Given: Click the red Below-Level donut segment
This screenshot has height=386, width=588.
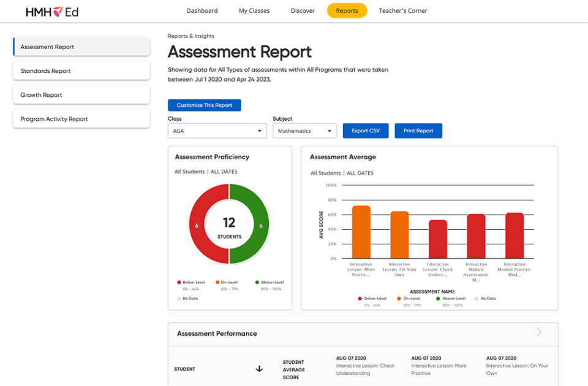Looking at the screenshot, I should [x=197, y=225].
